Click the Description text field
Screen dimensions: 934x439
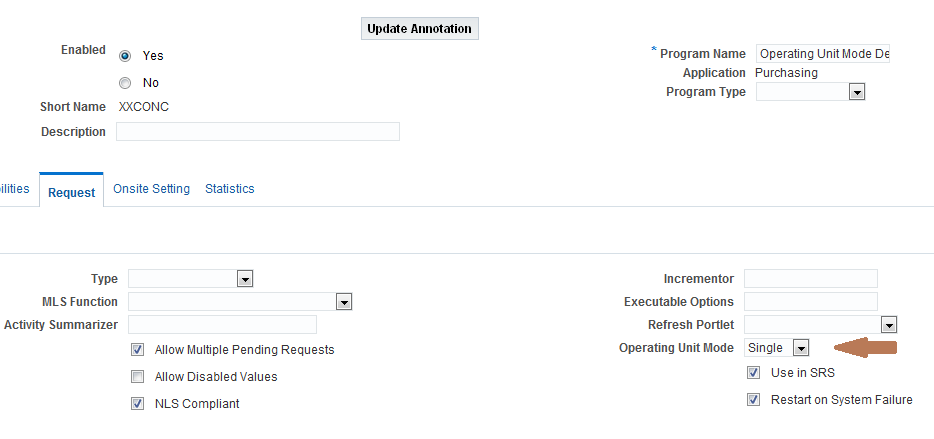point(258,132)
